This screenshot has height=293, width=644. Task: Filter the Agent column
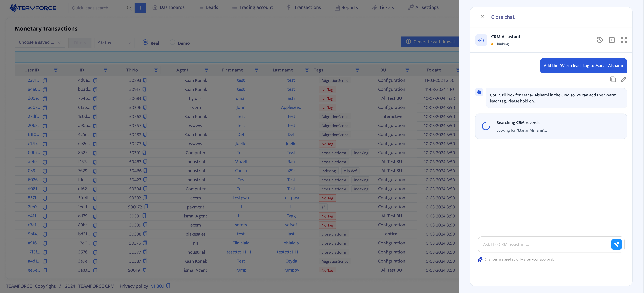click(x=206, y=70)
